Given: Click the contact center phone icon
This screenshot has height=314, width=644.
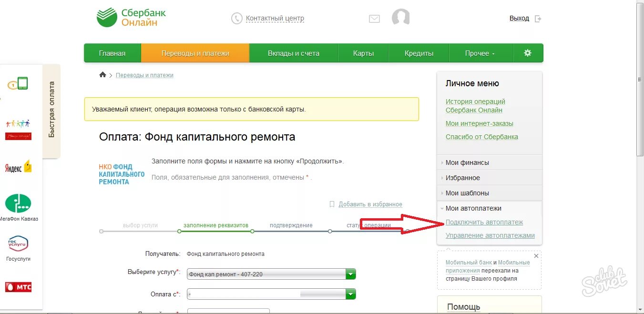Looking at the screenshot, I should (237, 19).
